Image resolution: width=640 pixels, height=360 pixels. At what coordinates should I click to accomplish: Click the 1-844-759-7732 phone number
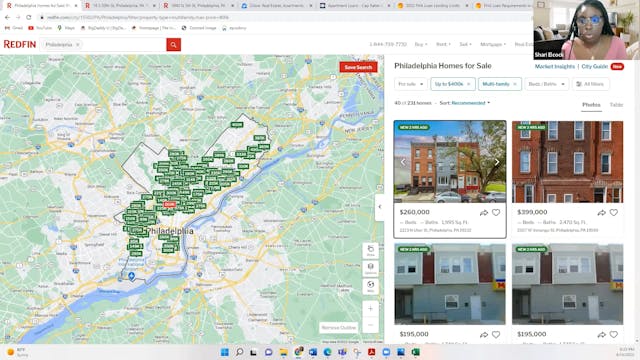(388, 44)
